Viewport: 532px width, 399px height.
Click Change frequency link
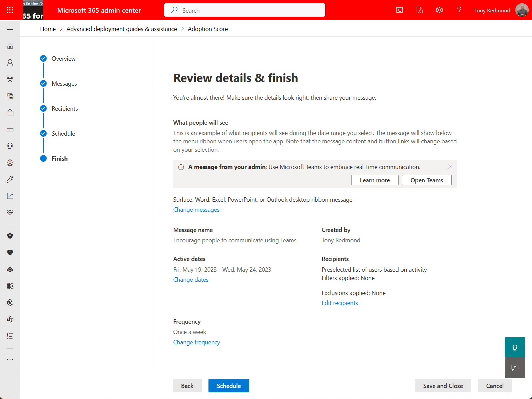(196, 342)
